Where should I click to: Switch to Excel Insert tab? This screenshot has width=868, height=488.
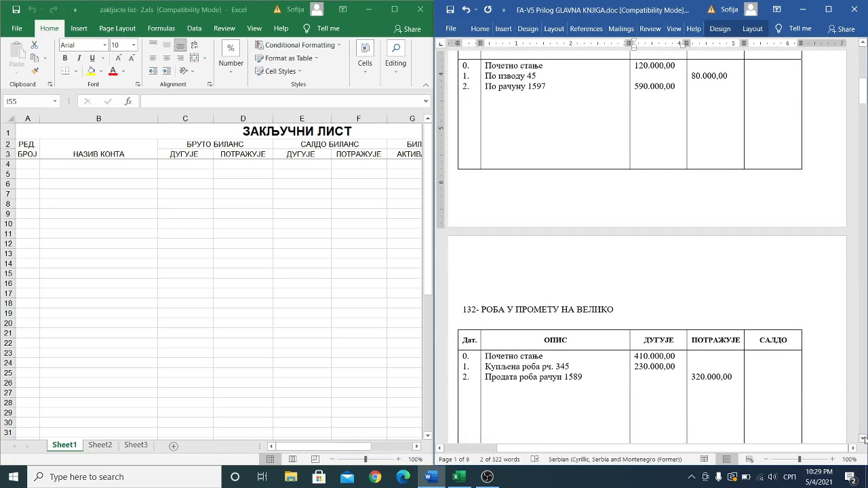tap(79, 28)
